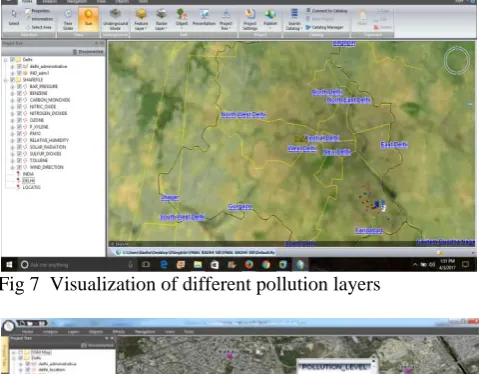This screenshot has width=479, height=374.
Task: Click the taskbar clock showing PM time
Action: (447, 264)
